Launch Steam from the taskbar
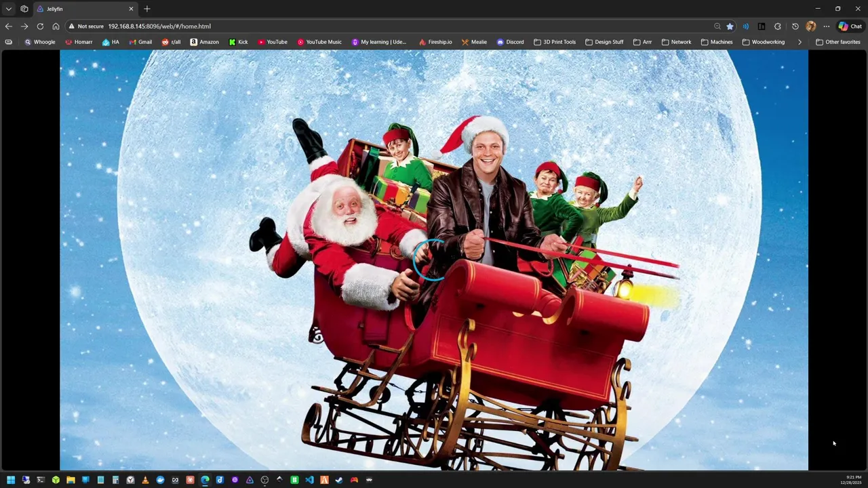Viewport: 868px width, 488px height. coord(339,480)
